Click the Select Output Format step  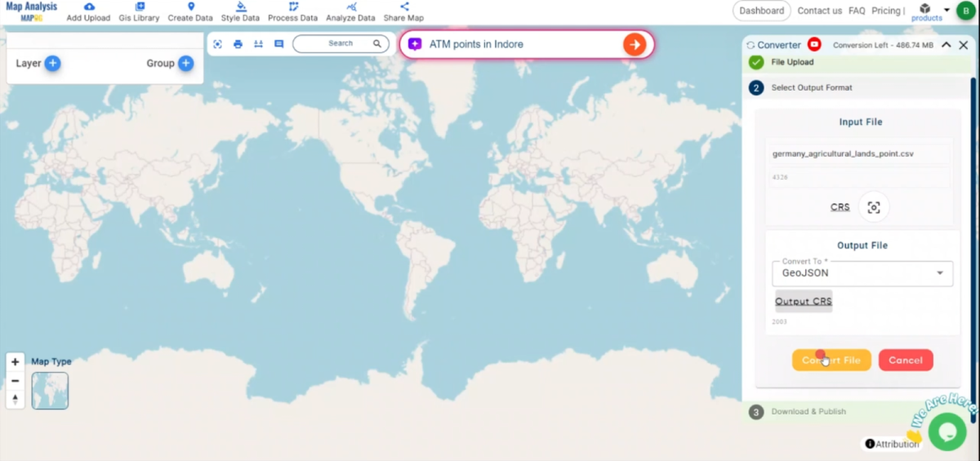[857, 87]
